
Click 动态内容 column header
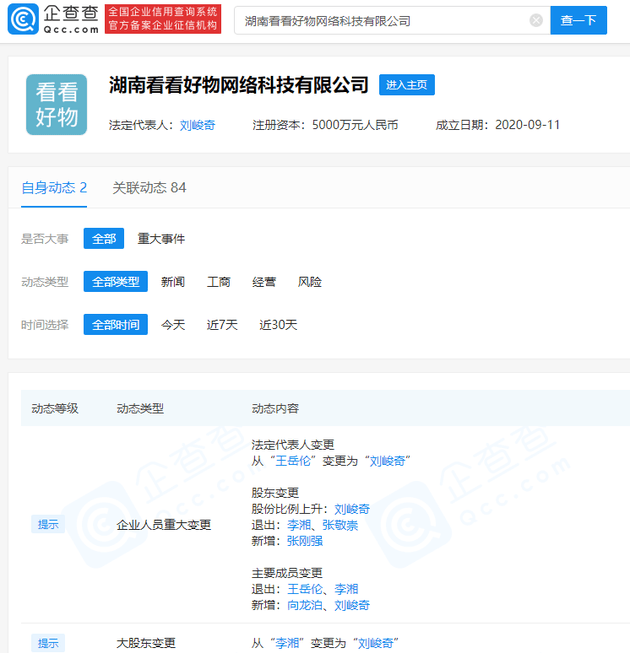(275, 409)
